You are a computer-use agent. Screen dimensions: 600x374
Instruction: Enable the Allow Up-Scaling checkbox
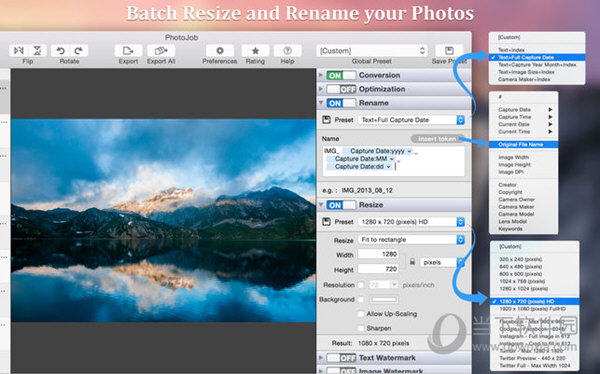tap(360, 314)
